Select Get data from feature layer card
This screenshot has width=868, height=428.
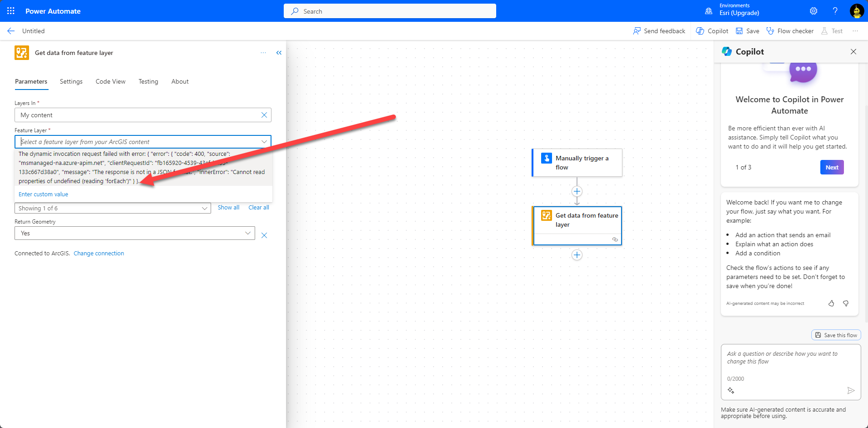click(x=577, y=226)
